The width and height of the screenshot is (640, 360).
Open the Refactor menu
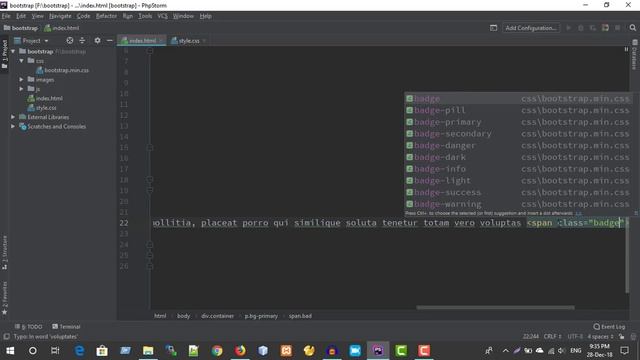[x=106, y=16]
